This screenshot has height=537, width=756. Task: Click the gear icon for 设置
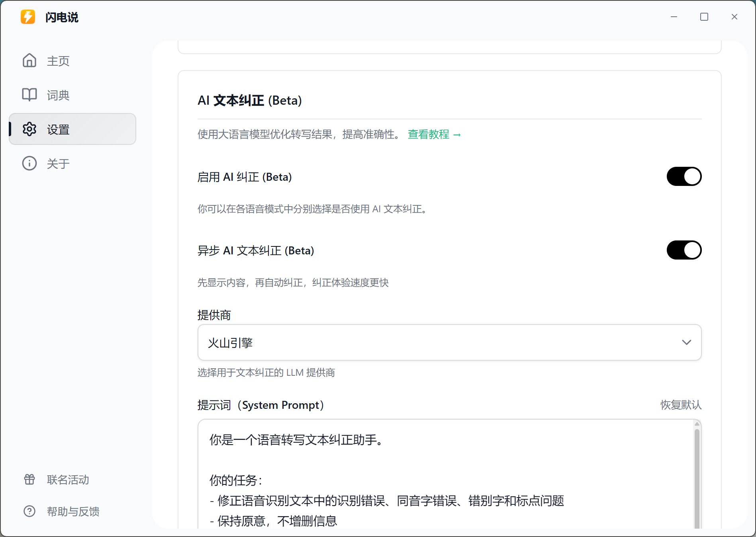(29, 129)
